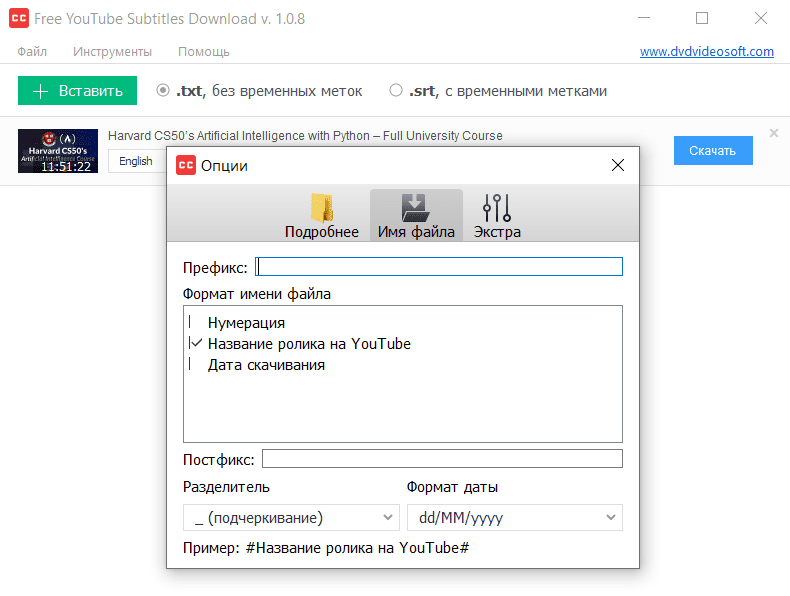Open the English language selector

click(137, 161)
